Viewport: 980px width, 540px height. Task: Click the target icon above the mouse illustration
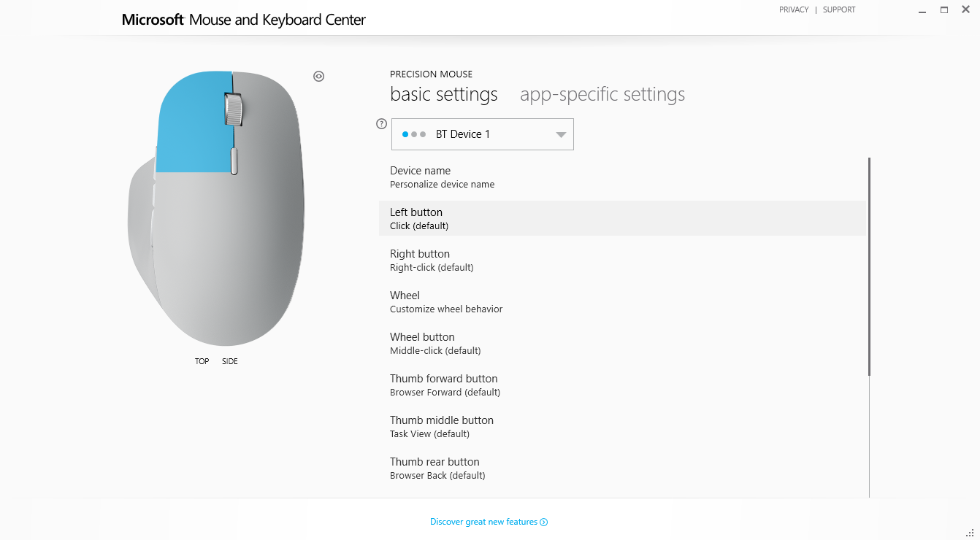pos(318,76)
